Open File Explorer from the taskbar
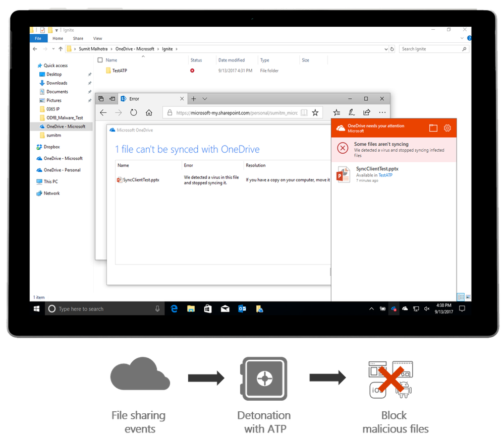The width and height of the screenshot is (504, 442). point(191,309)
